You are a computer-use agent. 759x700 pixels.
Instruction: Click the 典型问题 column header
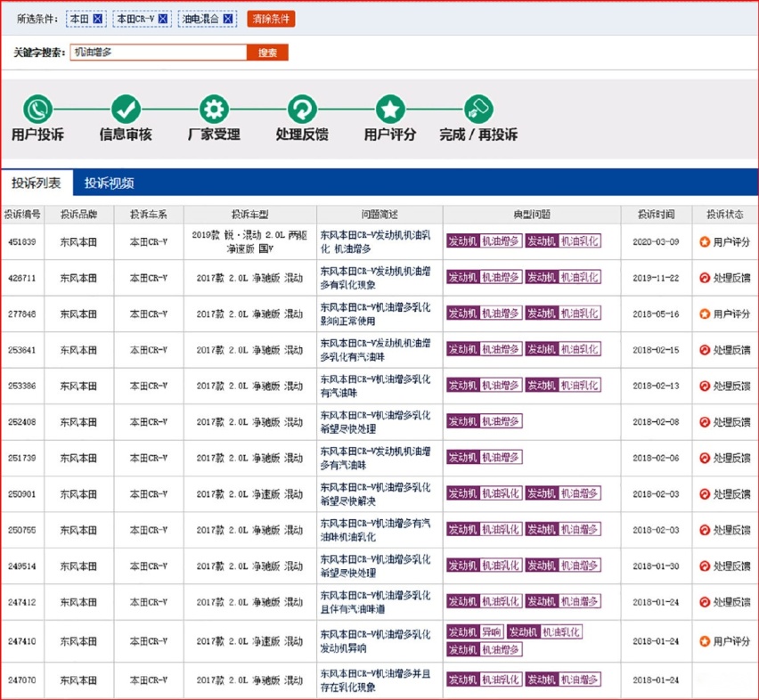[532, 215]
